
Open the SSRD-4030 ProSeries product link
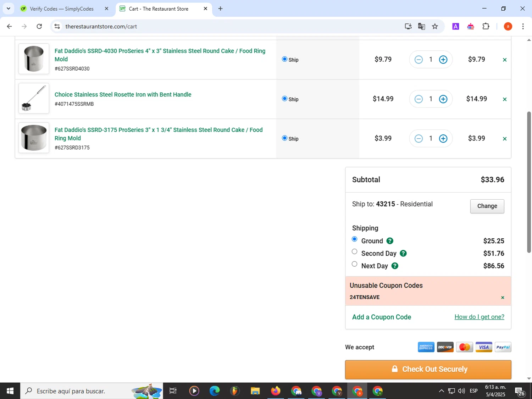point(160,55)
